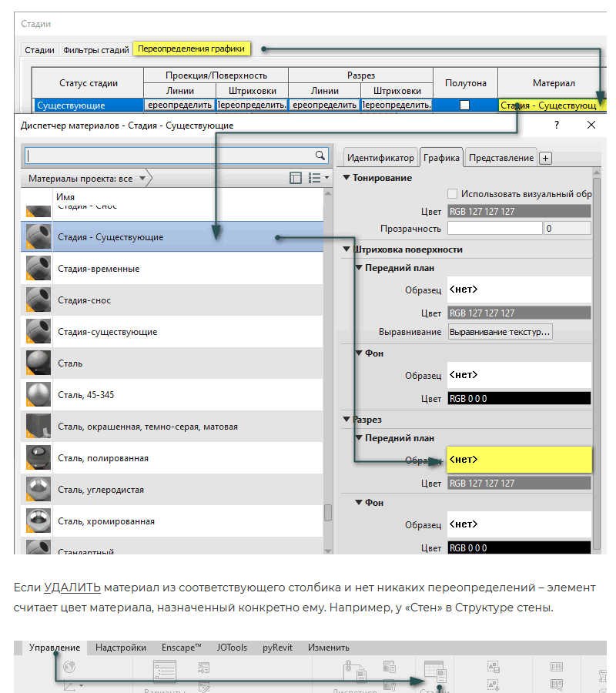Collapse the Тонирование section
Image resolution: width=616 pixels, height=693 pixels.
coord(347,177)
